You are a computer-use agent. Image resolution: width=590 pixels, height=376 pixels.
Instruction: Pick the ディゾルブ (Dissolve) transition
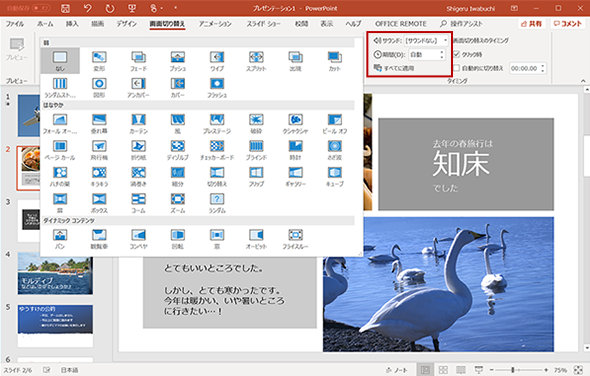(178, 150)
